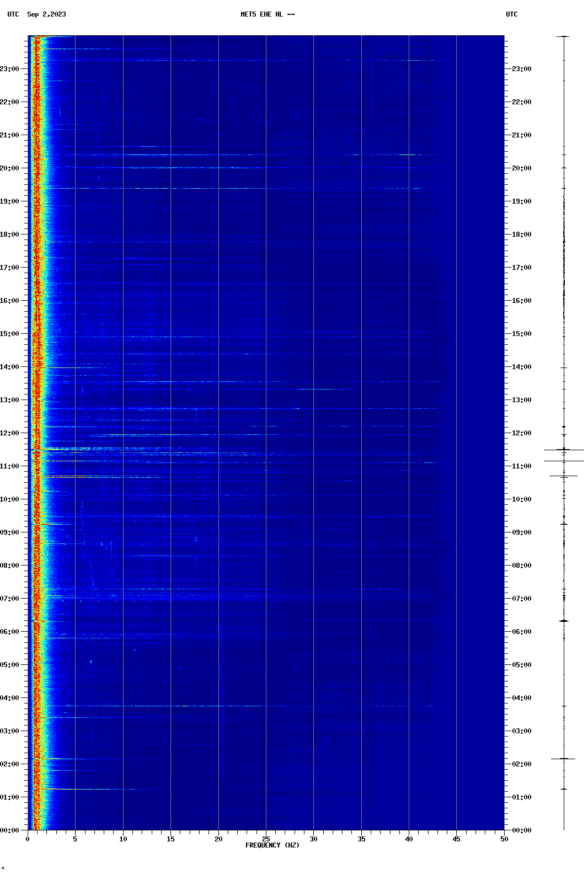Click the seismogram spike just after 02:00

[x=563, y=759]
